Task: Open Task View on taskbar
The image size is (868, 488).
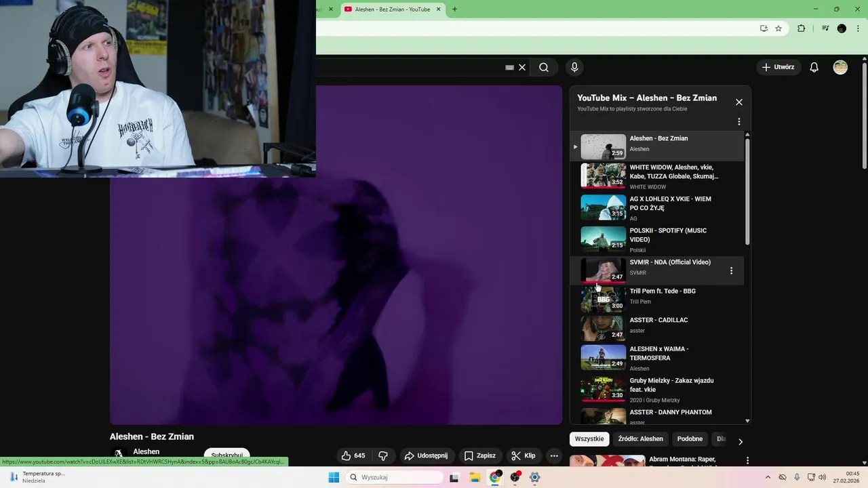Action: (454, 477)
